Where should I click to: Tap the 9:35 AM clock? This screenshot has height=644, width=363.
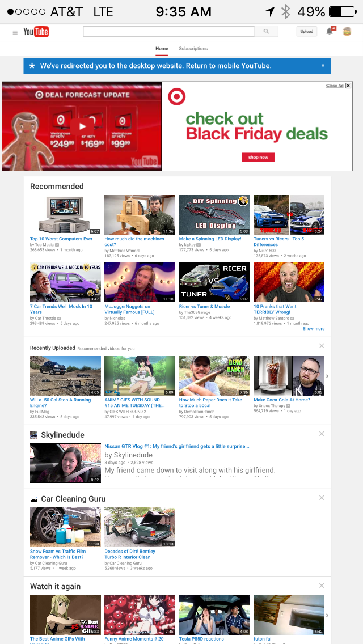point(183,11)
